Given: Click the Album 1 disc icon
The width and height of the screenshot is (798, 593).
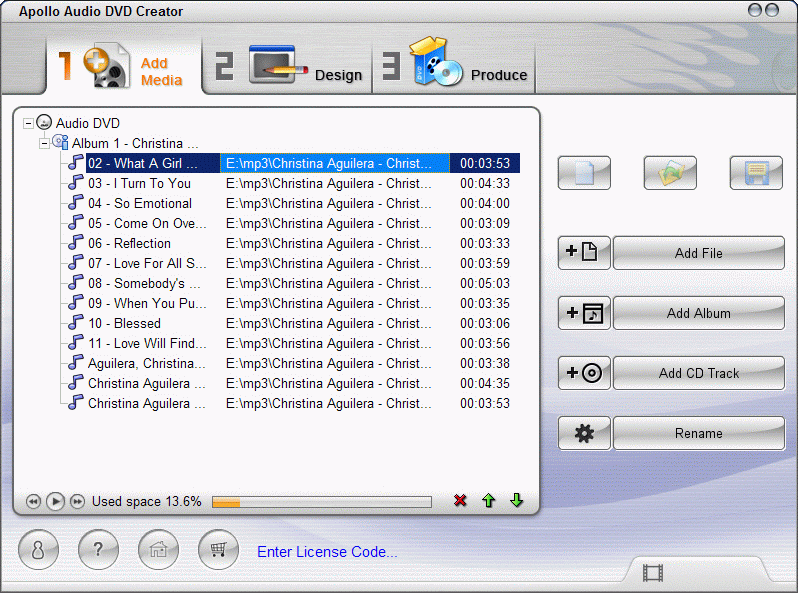Looking at the screenshot, I should [61, 143].
